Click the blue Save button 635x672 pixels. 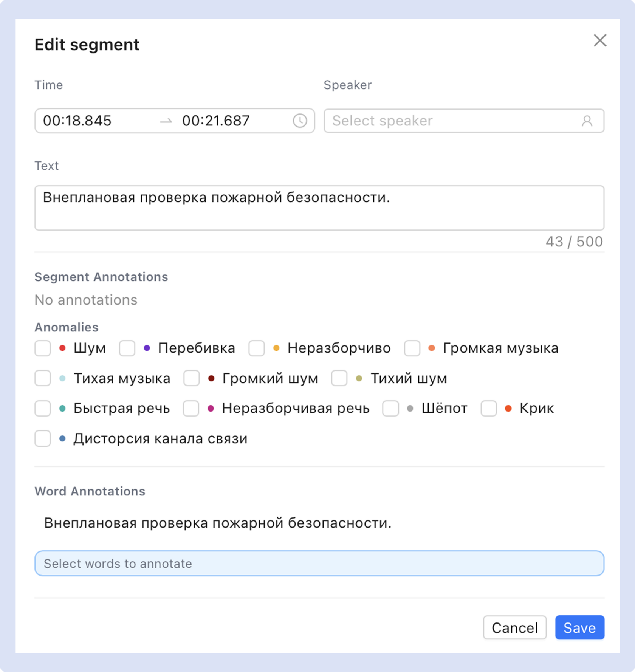click(579, 628)
